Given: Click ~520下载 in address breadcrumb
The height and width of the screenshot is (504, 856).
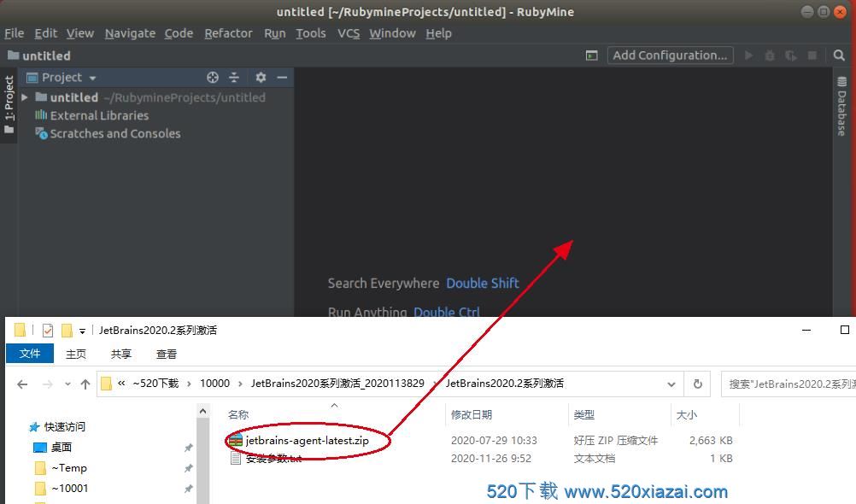Looking at the screenshot, I should point(155,384).
